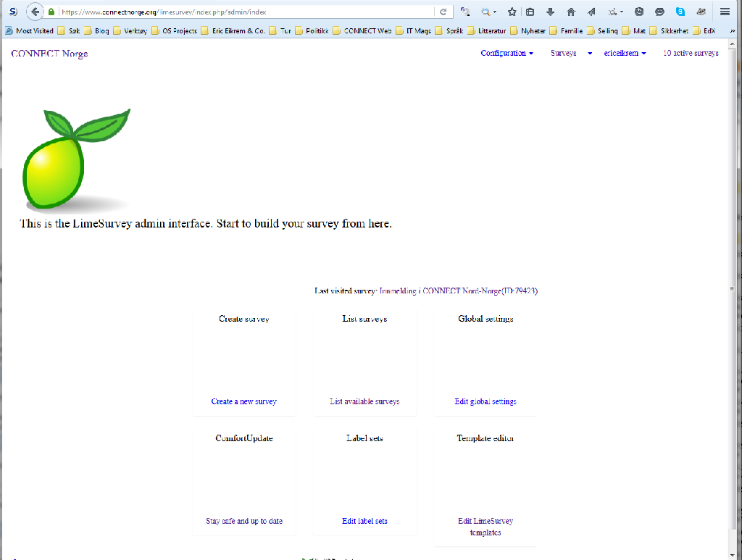Open the Litteratur bookmarks folder
Image resolution: width=742 pixels, height=560 pixels.
click(486, 30)
